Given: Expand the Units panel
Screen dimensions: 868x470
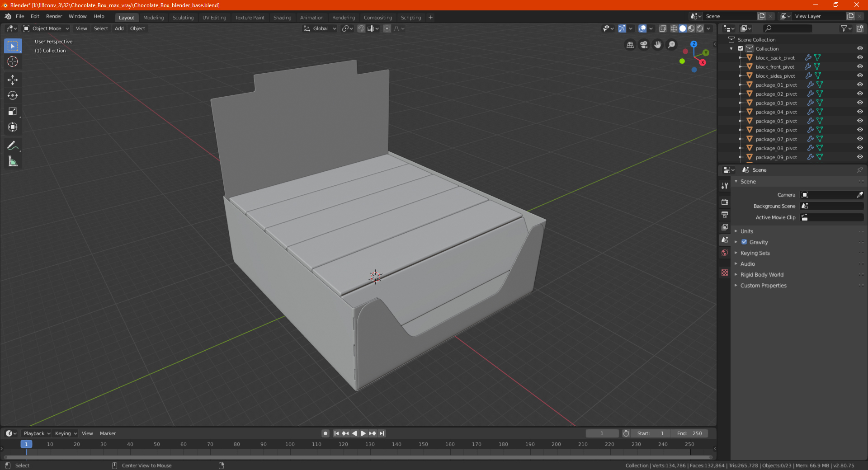Looking at the screenshot, I should coord(746,231).
